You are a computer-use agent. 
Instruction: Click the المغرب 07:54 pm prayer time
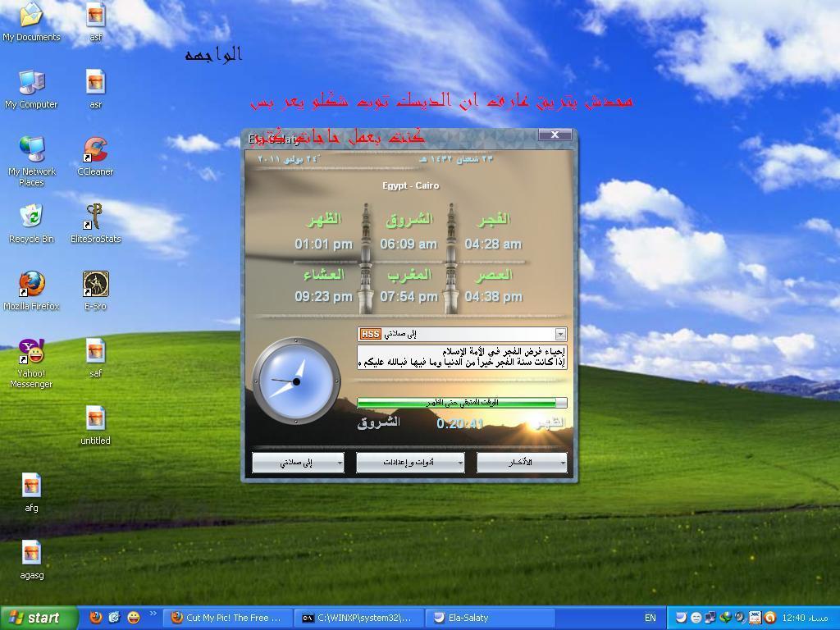(x=409, y=285)
